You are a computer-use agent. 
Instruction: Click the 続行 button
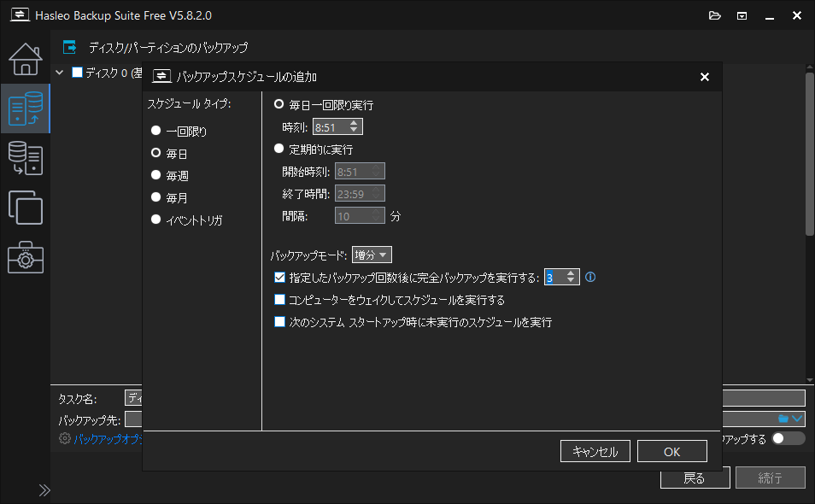pyautogui.click(x=771, y=478)
